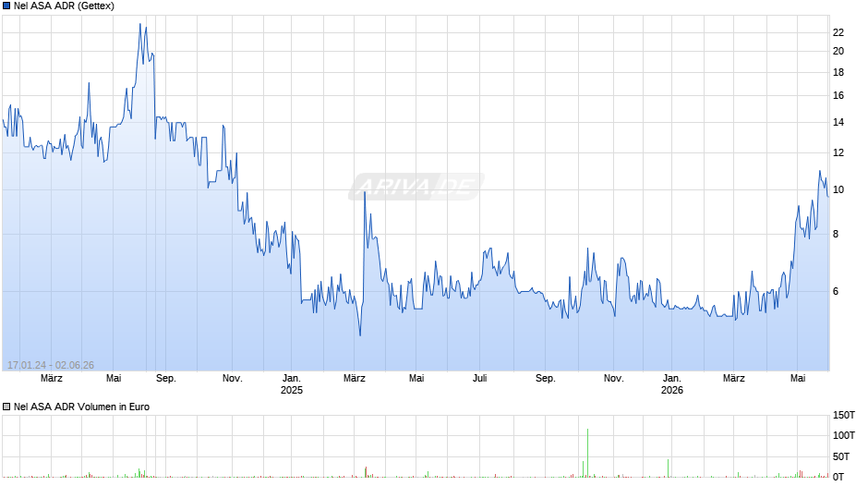Screen dimensions: 868x486
Task: Click the volume axis label 50T
Action: 841,456
